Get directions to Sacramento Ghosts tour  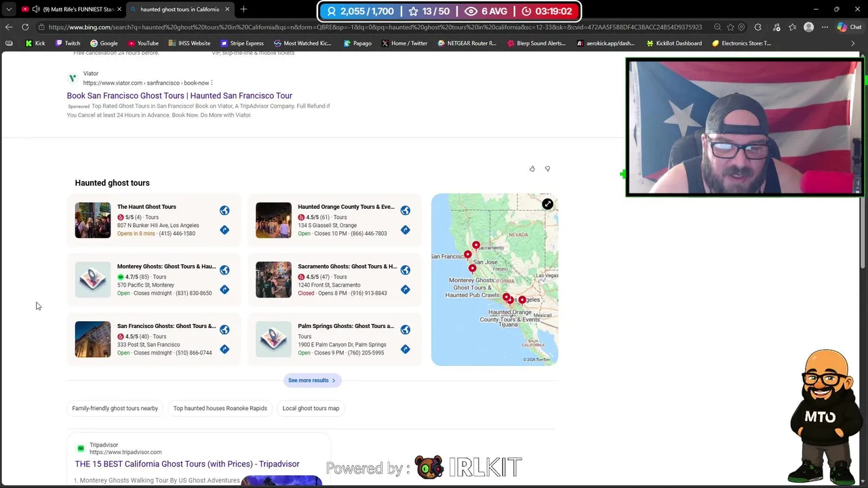pyautogui.click(x=405, y=289)
